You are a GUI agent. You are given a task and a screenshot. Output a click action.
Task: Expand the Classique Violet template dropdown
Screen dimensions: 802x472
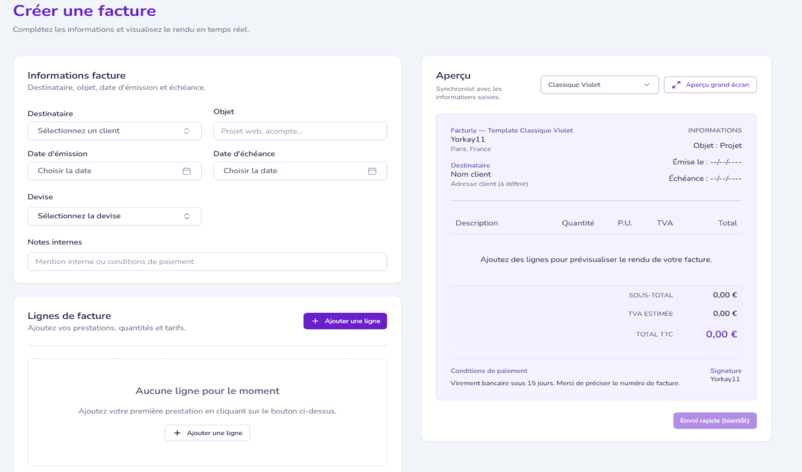tap(599, 85)
